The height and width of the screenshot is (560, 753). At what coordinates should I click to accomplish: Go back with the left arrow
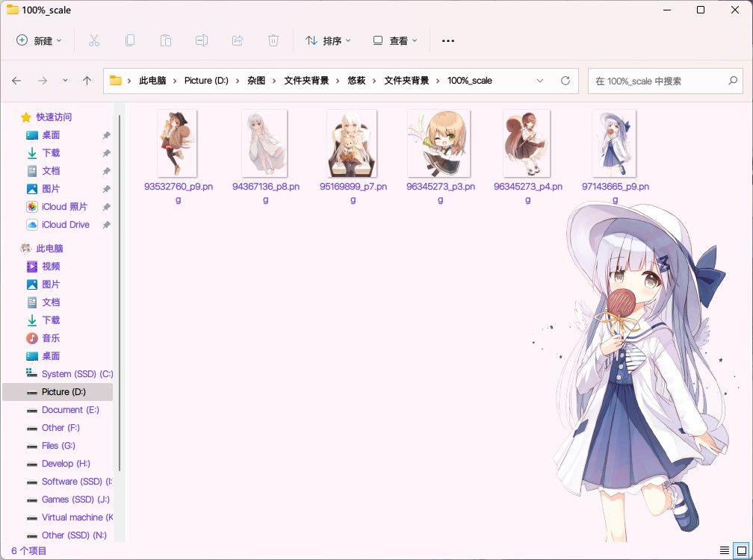click(16, 81)
